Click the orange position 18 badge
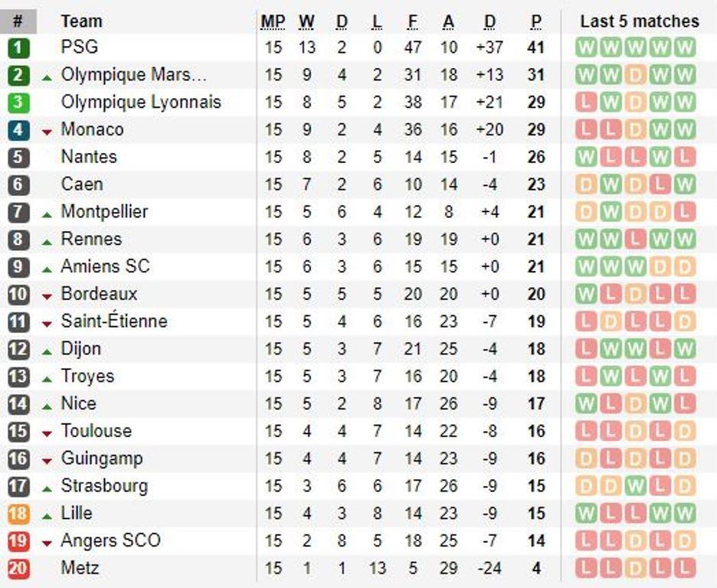 pyautogui.click(x=18, y=514)
